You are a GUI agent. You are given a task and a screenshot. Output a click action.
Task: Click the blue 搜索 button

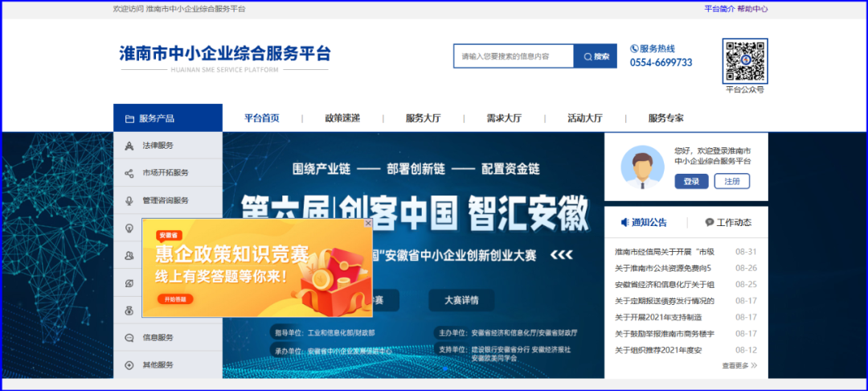(595, 56)
